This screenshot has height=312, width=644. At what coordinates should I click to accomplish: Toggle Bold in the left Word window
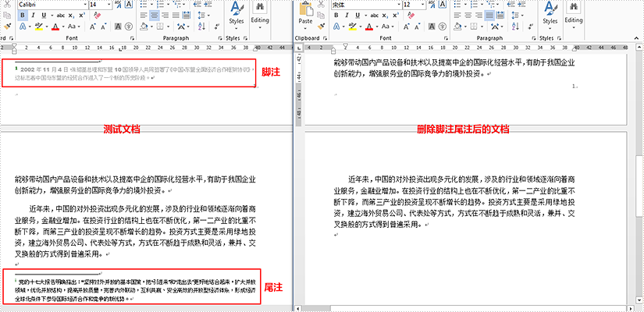21,16
